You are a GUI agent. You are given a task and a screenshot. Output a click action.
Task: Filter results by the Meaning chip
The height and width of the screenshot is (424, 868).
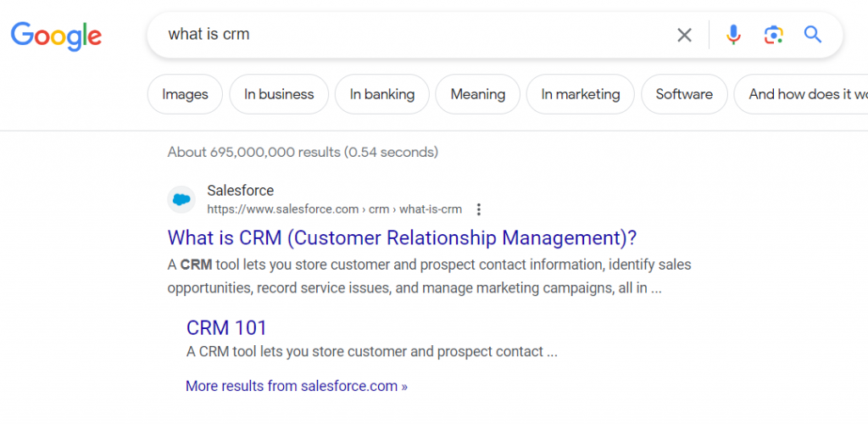478,94
